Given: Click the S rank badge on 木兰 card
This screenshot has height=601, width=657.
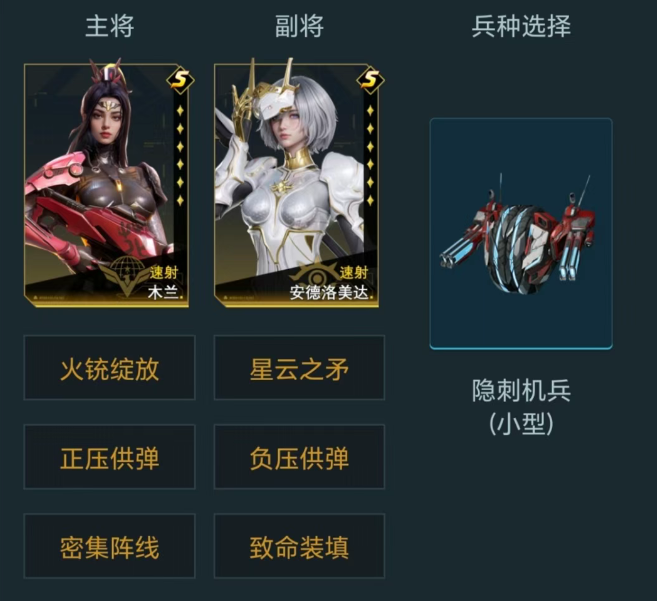Looking at the screenshot, I should tap(180, 79).
